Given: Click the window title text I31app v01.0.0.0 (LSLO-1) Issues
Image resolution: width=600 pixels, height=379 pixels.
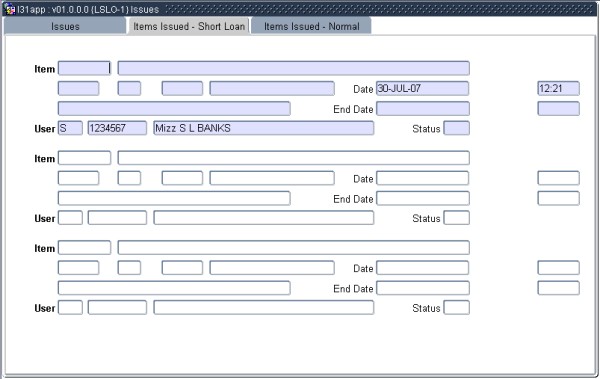Looking at the screenshot, I should (88, 10).
